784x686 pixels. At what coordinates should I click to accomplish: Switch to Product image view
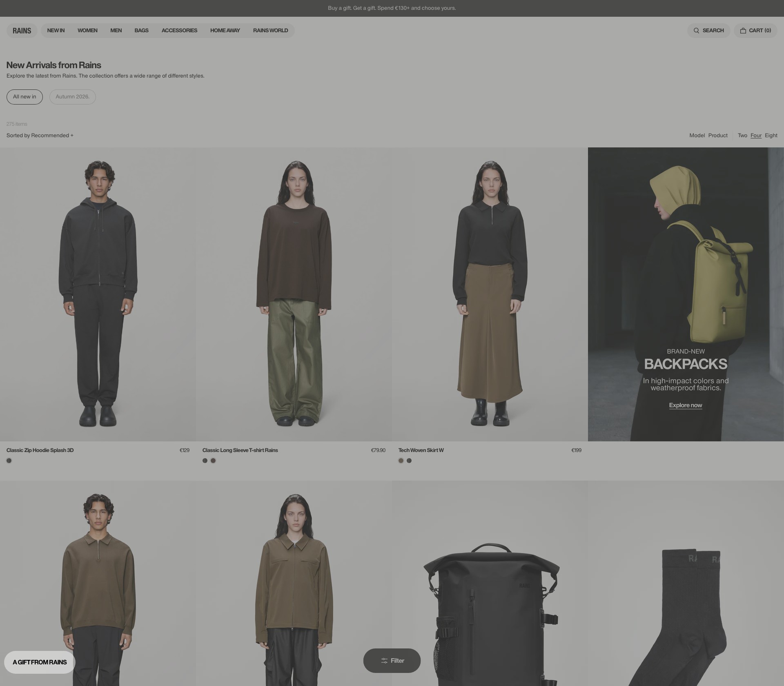pos(718,136)
